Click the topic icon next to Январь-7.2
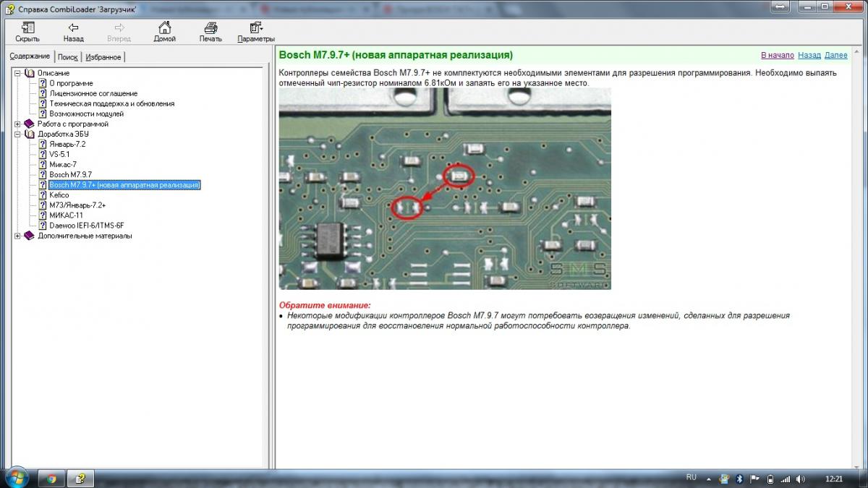This screenshot has height=488, width=868. click(42, 144)
